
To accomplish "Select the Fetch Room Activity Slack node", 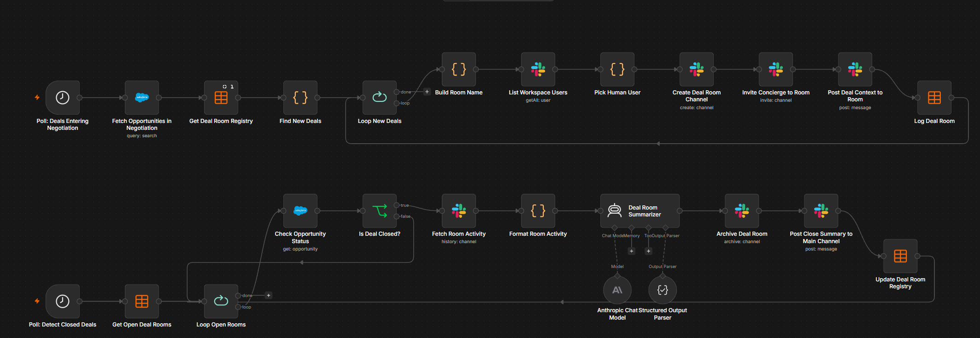I will coord(459,211).
